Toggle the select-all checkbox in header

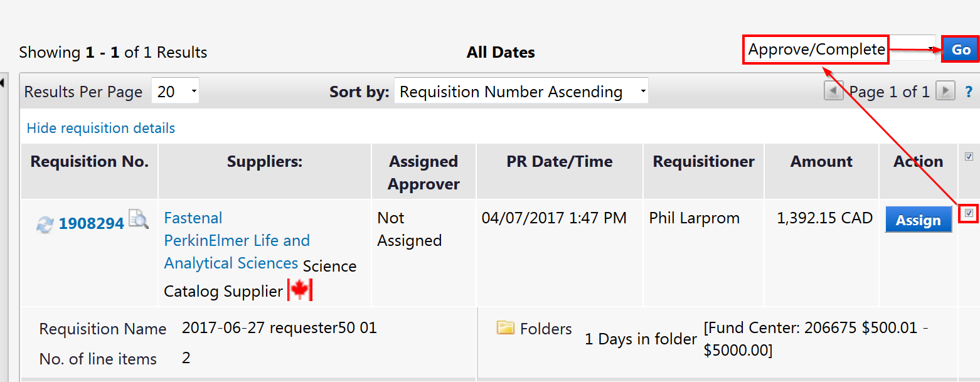coord(969,156)
